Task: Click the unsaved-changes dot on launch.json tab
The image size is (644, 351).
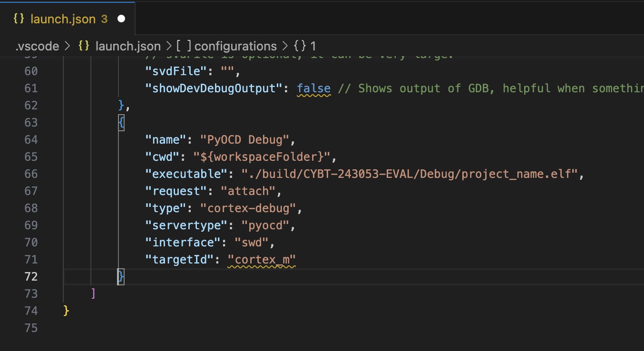Action: 121,19
